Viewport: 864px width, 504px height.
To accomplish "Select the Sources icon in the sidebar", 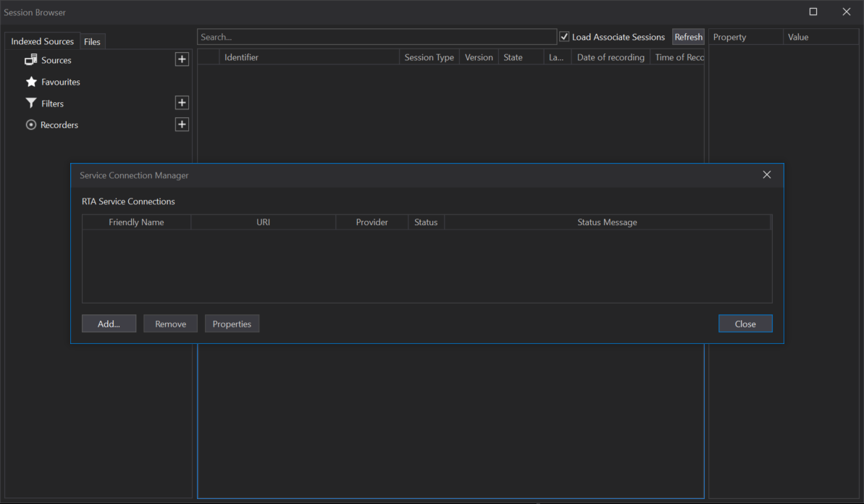I will click(x=30, y=59).
